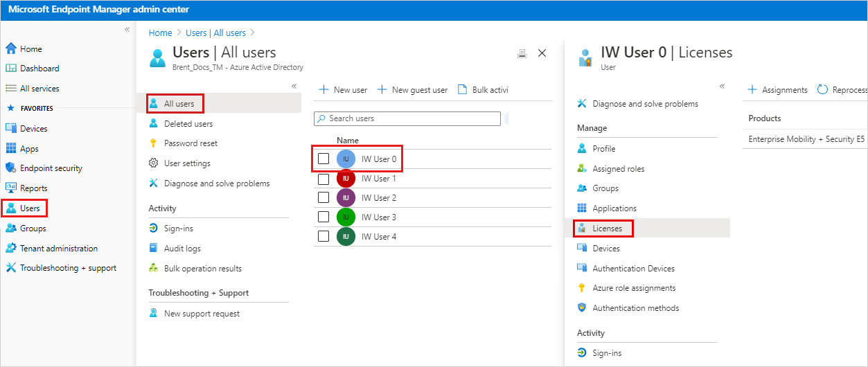This screenshot has width=868, height=367.
Task: Check the IW User 2 checkbox
Action: 324,198
